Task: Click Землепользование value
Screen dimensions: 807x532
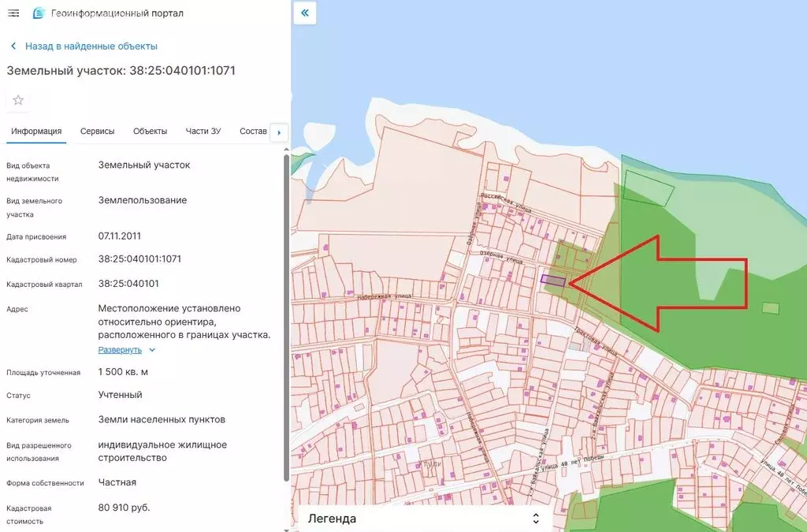Action: [x=143, y=200]
